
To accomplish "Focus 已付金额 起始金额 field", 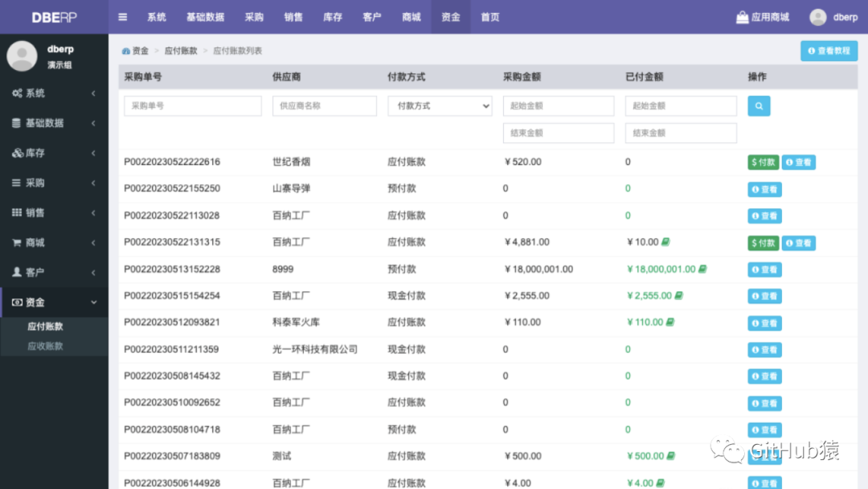I will tap(681, 106).
